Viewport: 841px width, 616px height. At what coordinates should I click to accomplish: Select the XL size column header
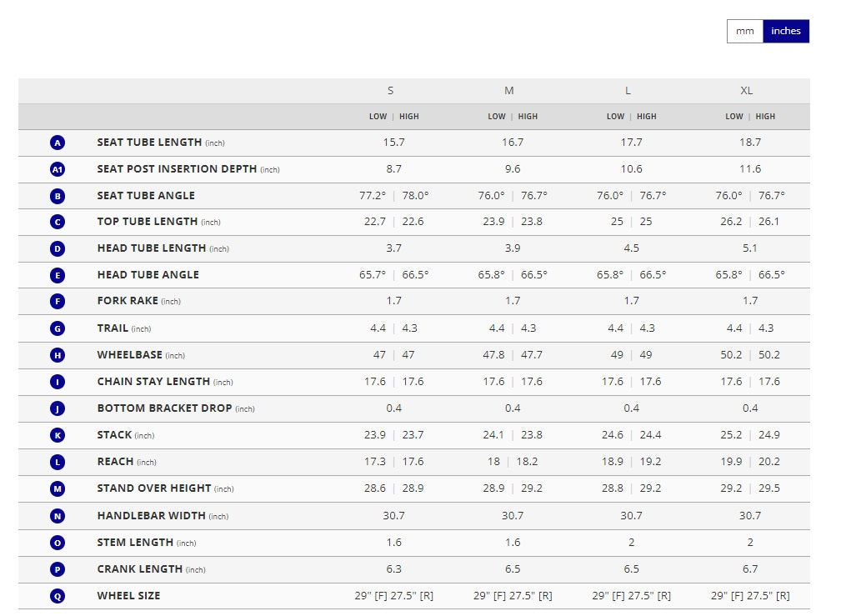(746, 91)
